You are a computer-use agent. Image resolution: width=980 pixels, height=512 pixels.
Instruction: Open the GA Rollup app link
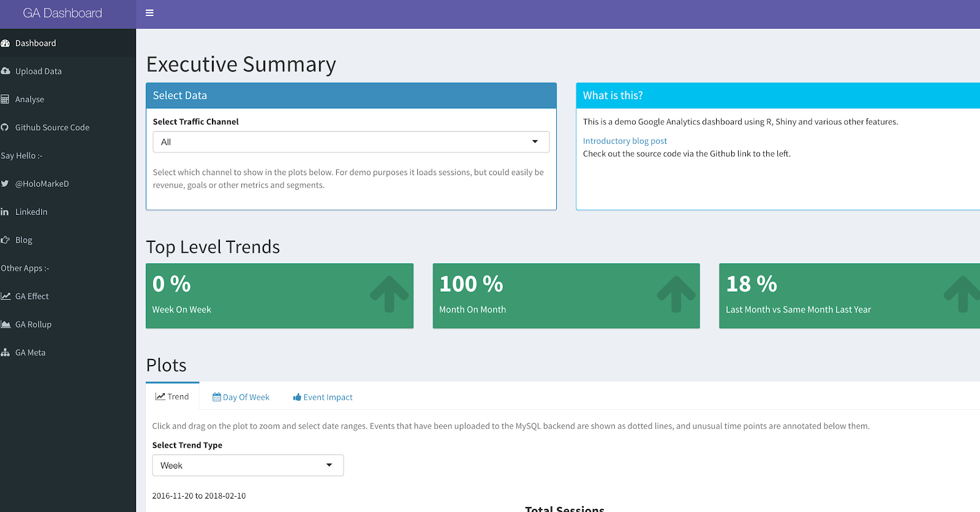coord(68,325)
